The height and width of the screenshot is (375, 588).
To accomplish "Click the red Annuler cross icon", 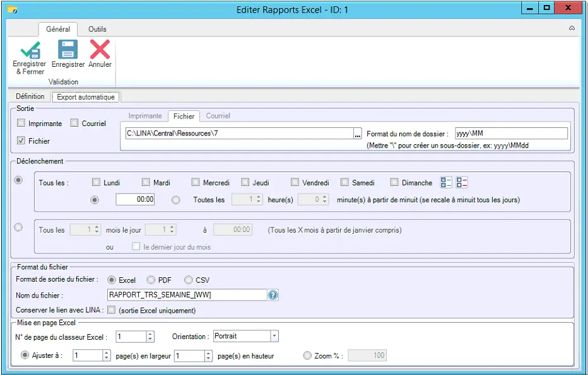I will tap(100, 50).
